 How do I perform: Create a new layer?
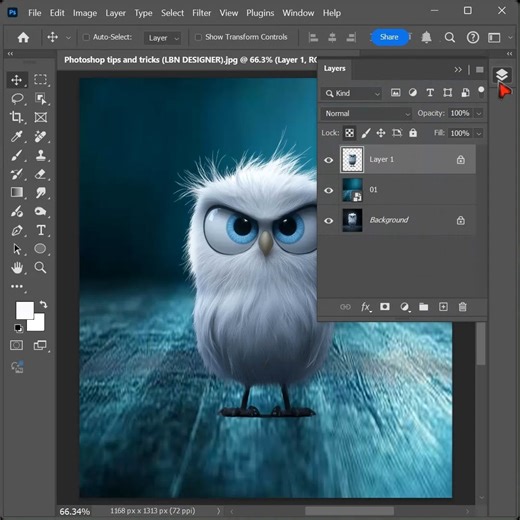(x=443, y=307)
